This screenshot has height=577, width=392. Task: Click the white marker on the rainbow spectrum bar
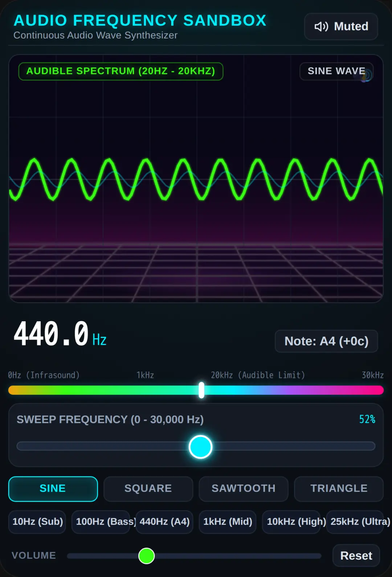[x=201, y=390]
